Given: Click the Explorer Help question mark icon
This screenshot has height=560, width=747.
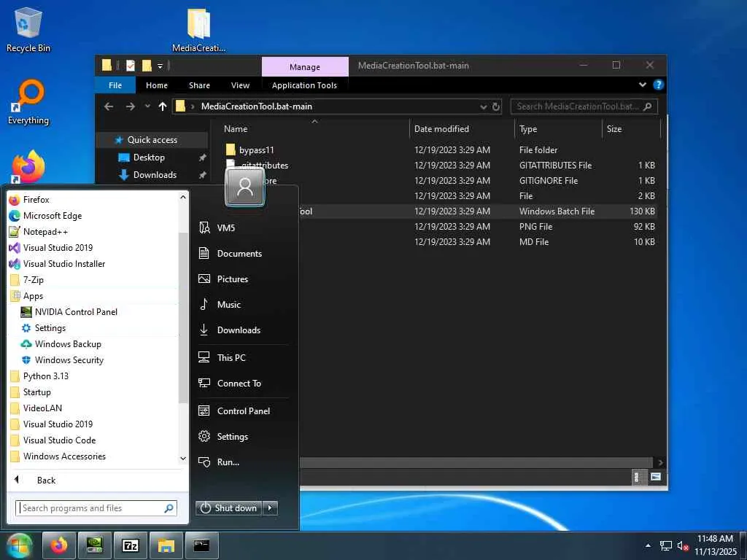Looking at the screenshot, I should (659, 85).
